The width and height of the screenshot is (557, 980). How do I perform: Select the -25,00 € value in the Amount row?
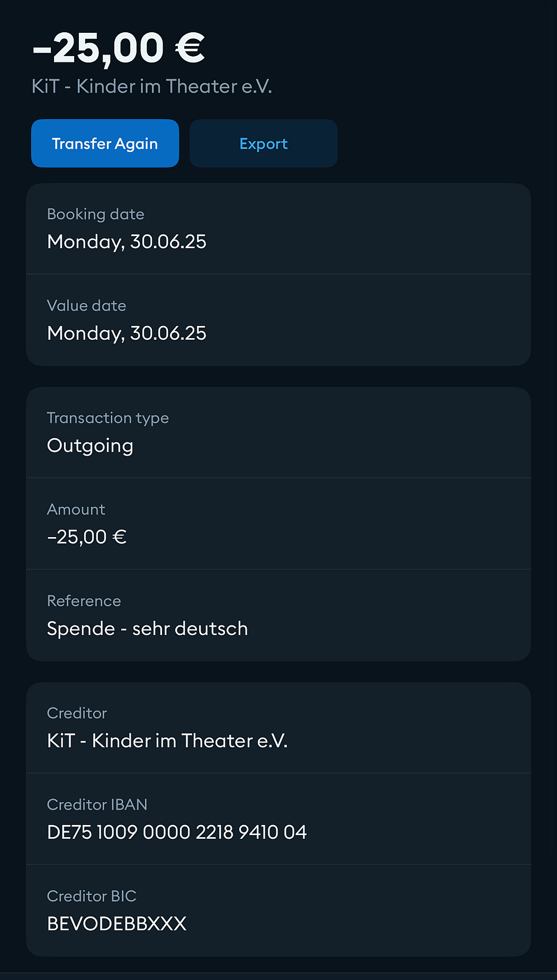(87, 537)
